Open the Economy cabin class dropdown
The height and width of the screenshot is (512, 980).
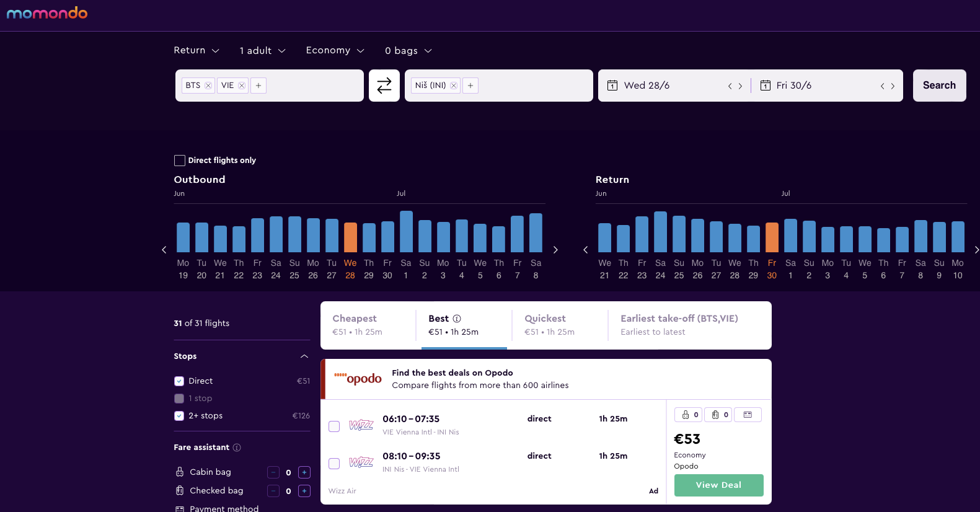point(335,50)
